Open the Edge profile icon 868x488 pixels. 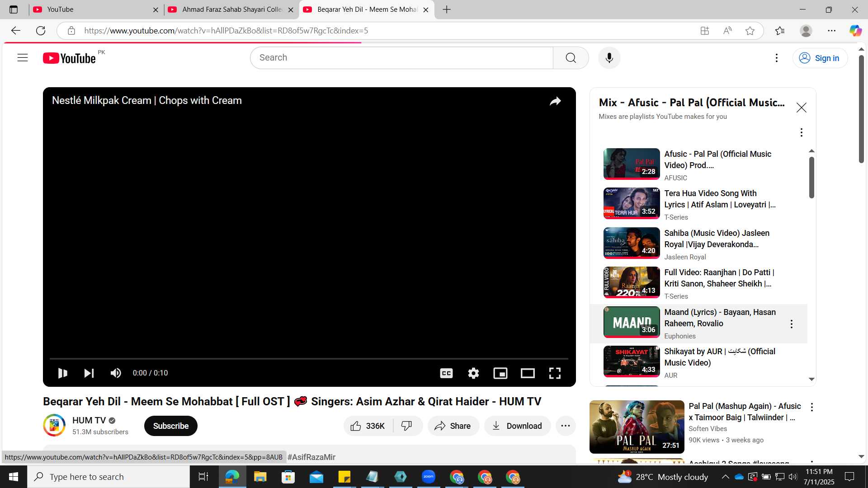[x=806, y=31]
